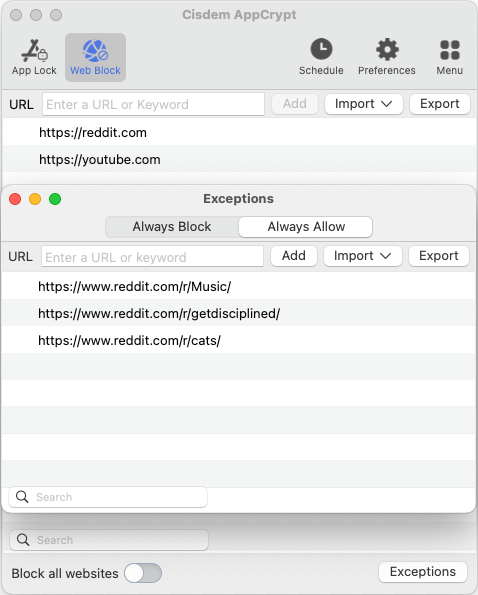Viewport: 478px width, 595px height.
Task: Select the Web Block globe icon
Action: coord(95,51)
